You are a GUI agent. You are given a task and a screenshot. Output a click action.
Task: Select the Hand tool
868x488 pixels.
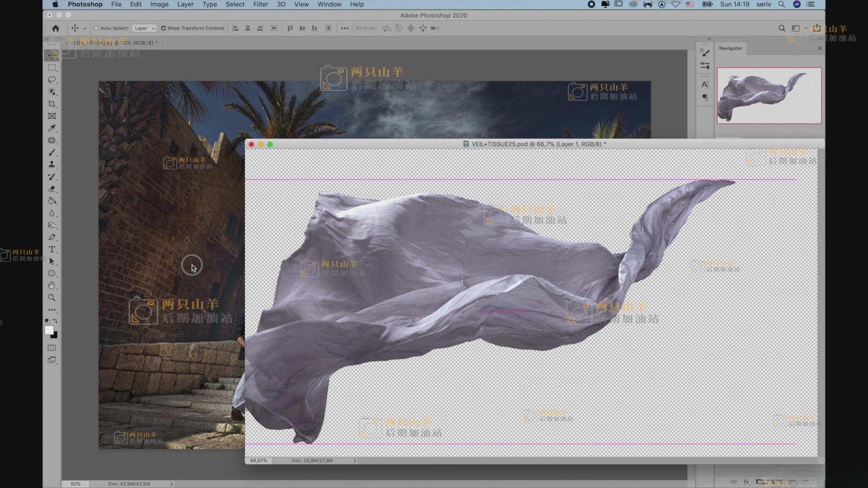pos(52,286)
